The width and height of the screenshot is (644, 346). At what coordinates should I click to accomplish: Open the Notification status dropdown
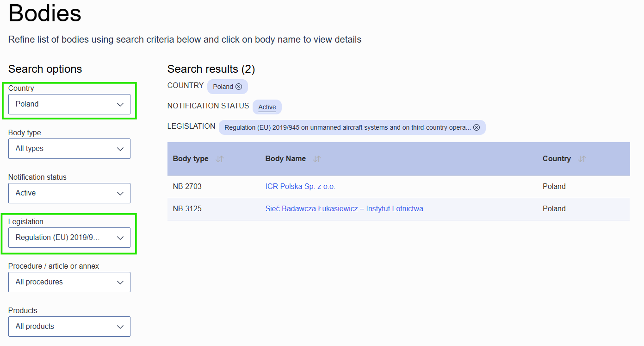(x=69, y=193)
